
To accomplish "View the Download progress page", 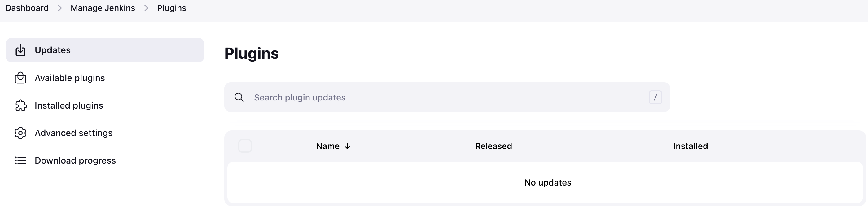I will 75,160.
